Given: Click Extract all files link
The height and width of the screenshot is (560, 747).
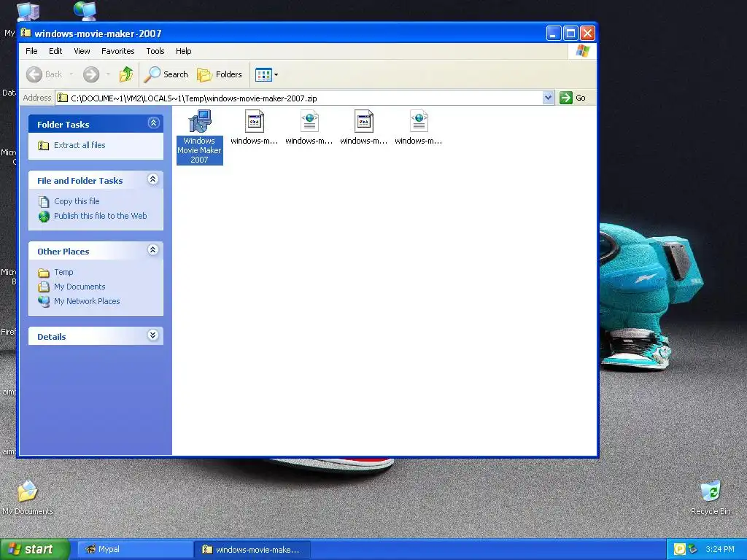Looking at the screenshot, I should [80, 145].
